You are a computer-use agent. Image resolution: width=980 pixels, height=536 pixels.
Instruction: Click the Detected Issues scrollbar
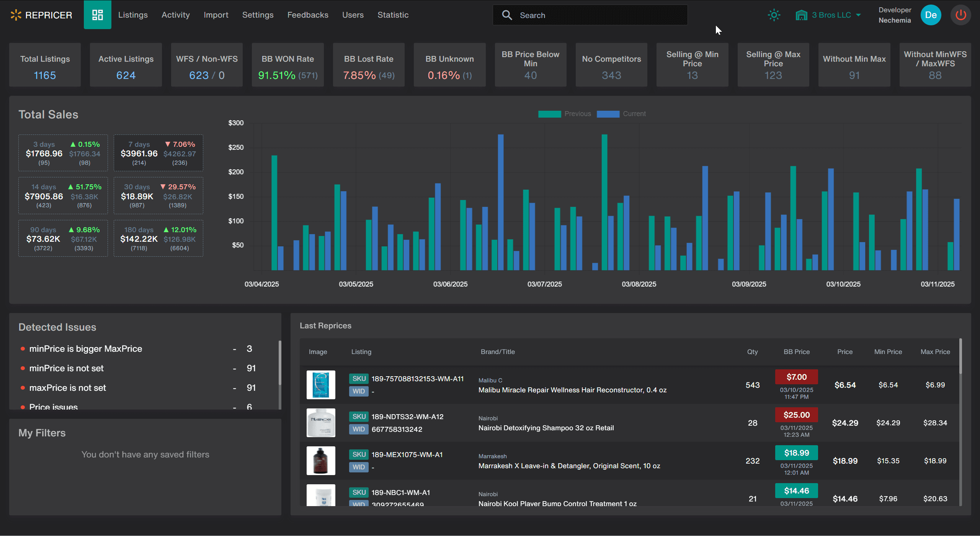pos(280,363)
